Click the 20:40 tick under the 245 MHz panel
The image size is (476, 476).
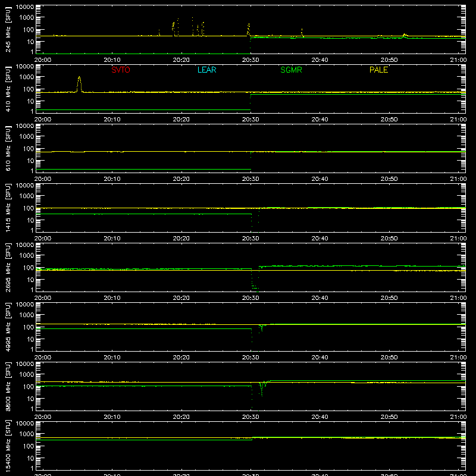(320, 60)
